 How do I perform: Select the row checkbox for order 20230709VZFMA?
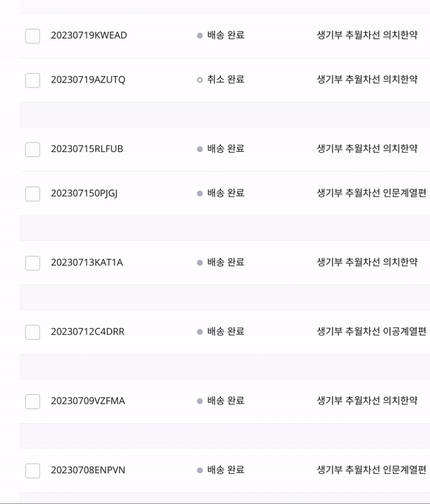(32, 401)
